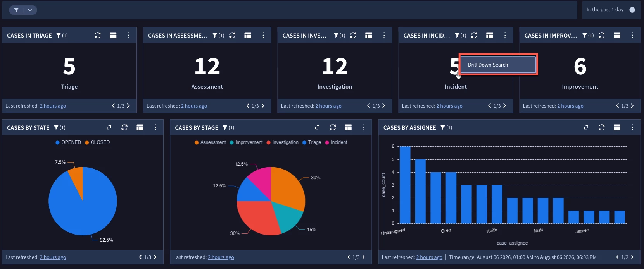This screenshot has width=644, height=269.
Task: Expand the global filter dropdown at top left
Action: click(x=30, y=10)
